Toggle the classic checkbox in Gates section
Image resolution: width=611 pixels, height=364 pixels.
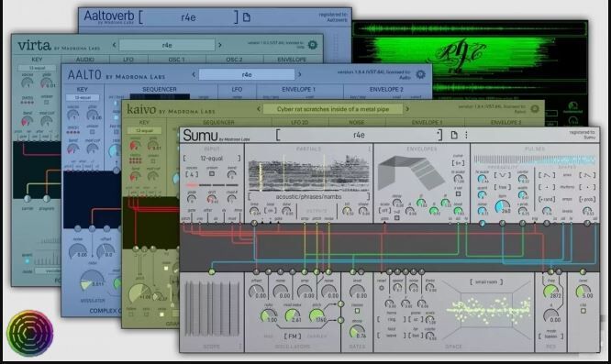(357, 311)
